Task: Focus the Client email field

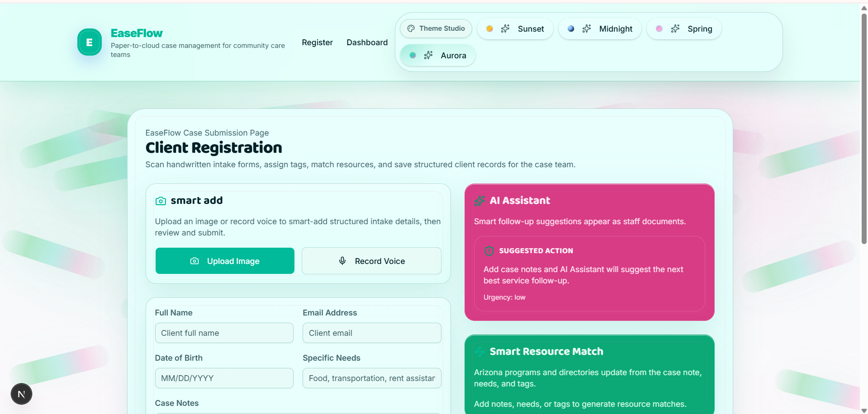Action: (372, 333)
